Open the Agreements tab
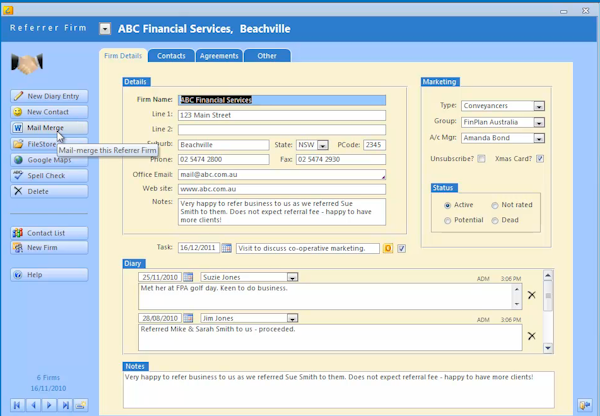Screen dimensions: 600x416 tap(218, 56)
